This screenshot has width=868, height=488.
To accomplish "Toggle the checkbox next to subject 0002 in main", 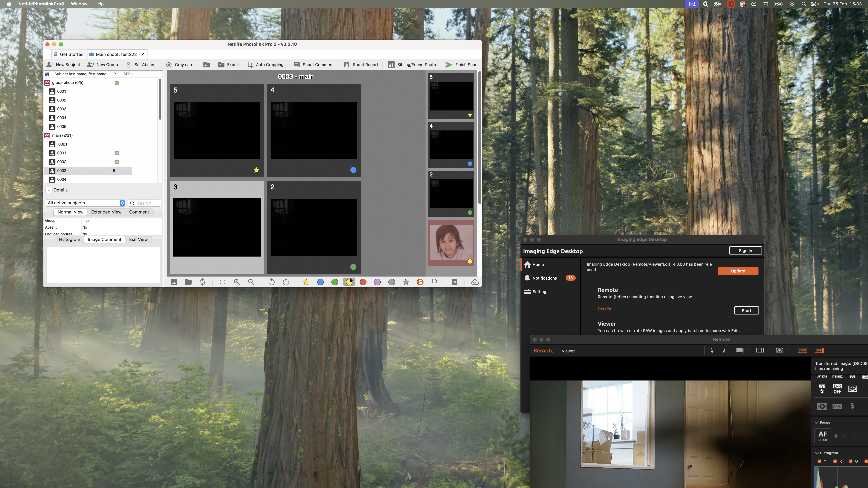I will pos(117,162).
